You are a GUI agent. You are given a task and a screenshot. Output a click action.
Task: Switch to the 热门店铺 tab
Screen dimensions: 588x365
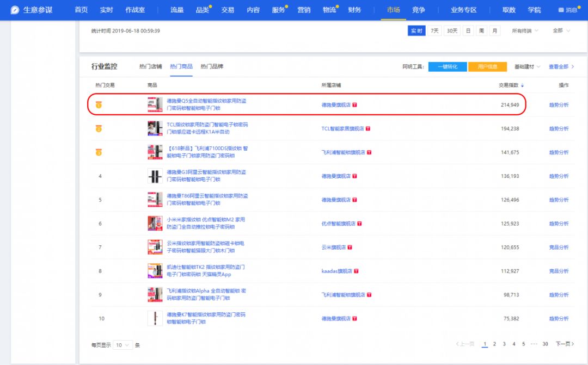point(150,67)
